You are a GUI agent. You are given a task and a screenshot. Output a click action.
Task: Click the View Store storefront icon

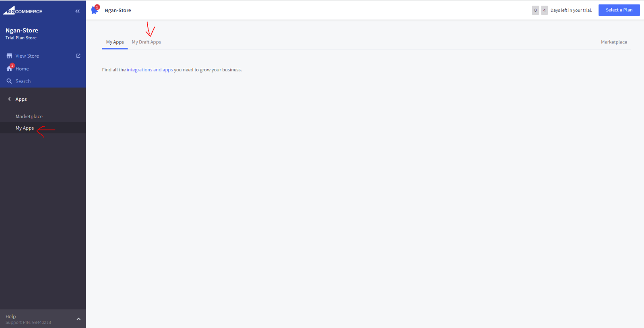(x=9, y=56)
